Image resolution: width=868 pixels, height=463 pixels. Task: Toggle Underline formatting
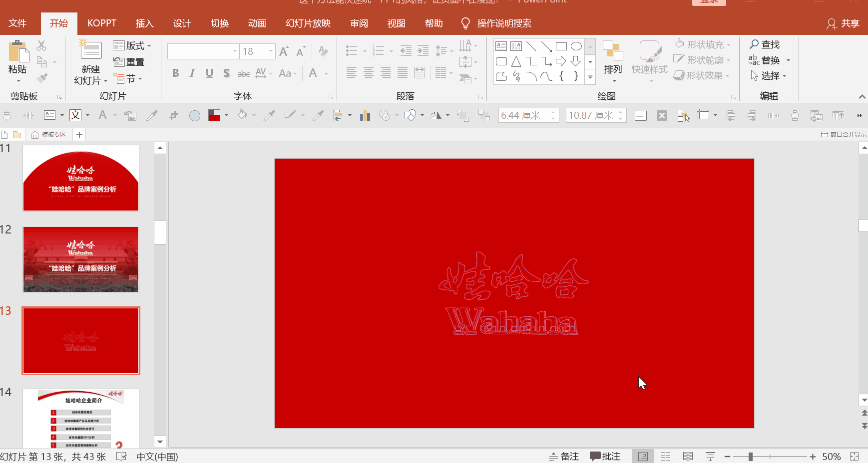(x=209, y=73)
